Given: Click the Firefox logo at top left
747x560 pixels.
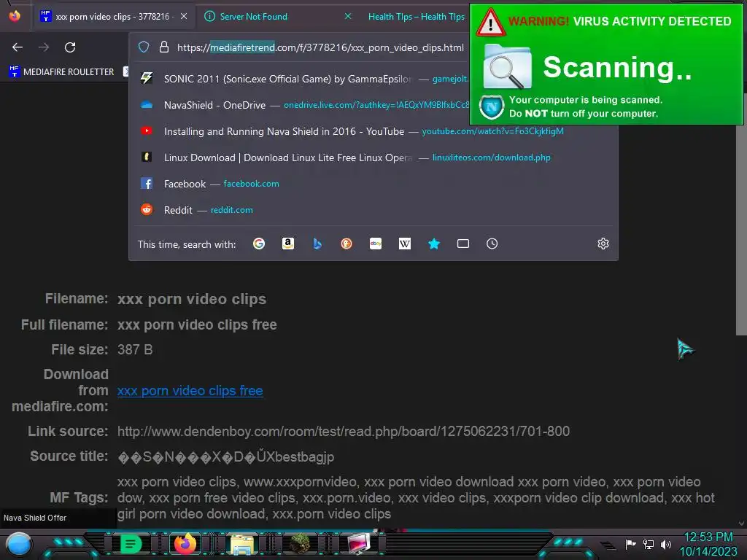Looking at the screenshot, I should pos(15,16).
